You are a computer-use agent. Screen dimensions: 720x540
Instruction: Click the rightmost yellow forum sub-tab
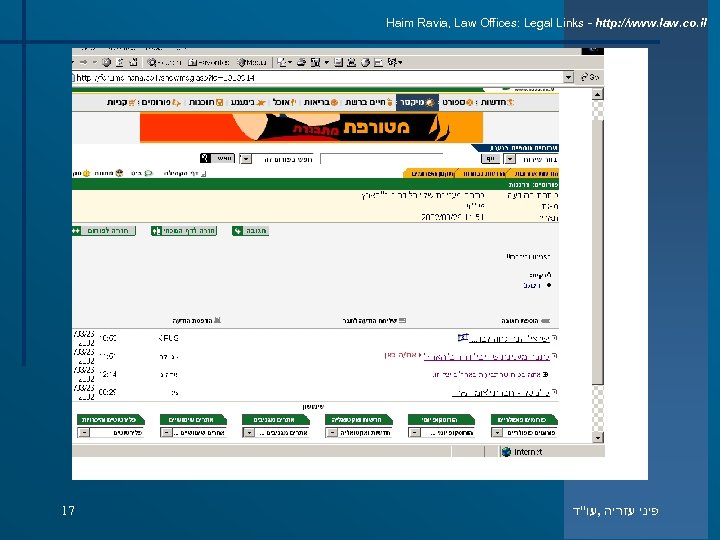click(x=533, y=174)
